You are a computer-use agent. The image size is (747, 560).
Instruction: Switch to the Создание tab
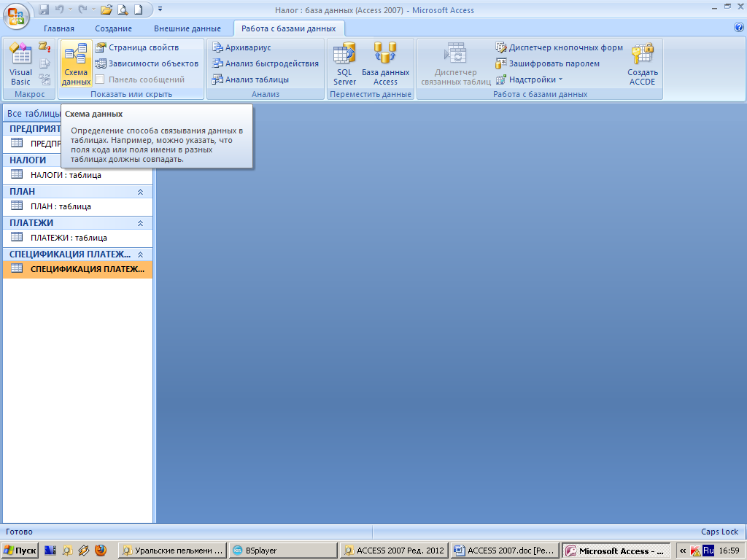click(113, 28)
